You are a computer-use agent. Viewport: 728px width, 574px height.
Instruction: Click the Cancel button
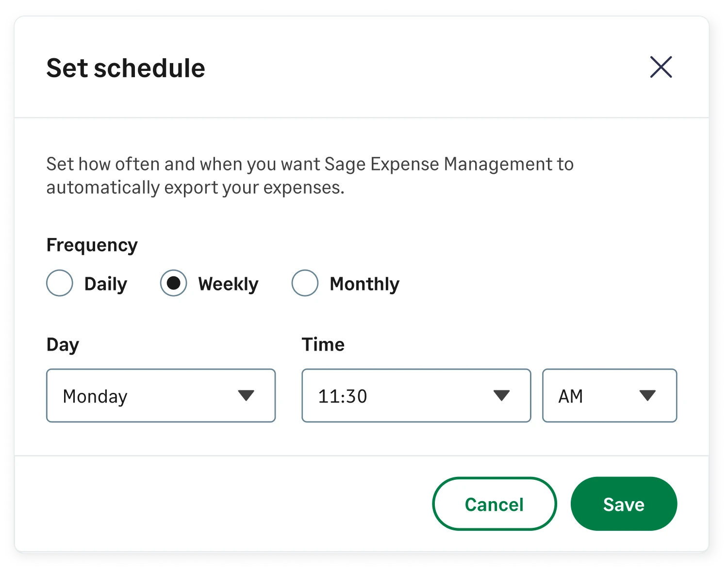pyautogui.click(x=494, y=504)
